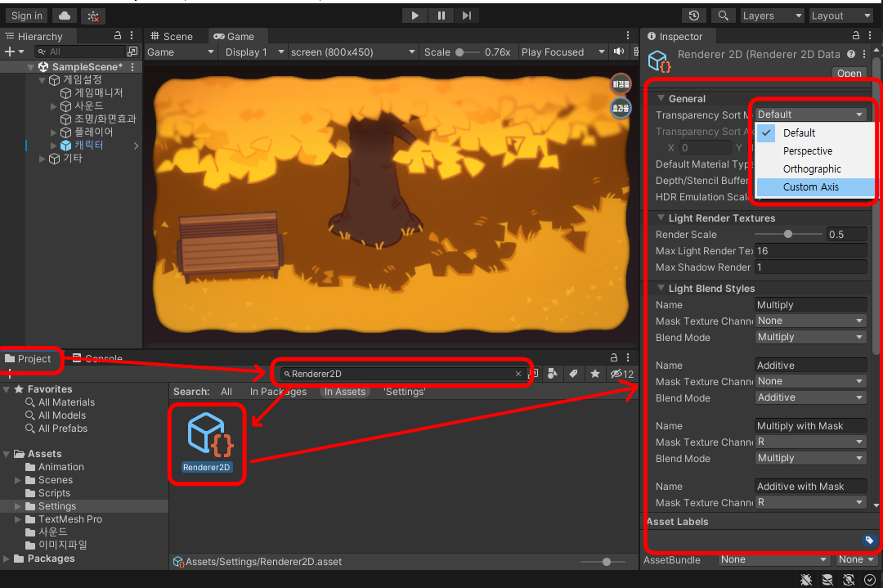This screenshot has width=883, height=588.
Task: Click the Sign in button
Action: point(26,16)
